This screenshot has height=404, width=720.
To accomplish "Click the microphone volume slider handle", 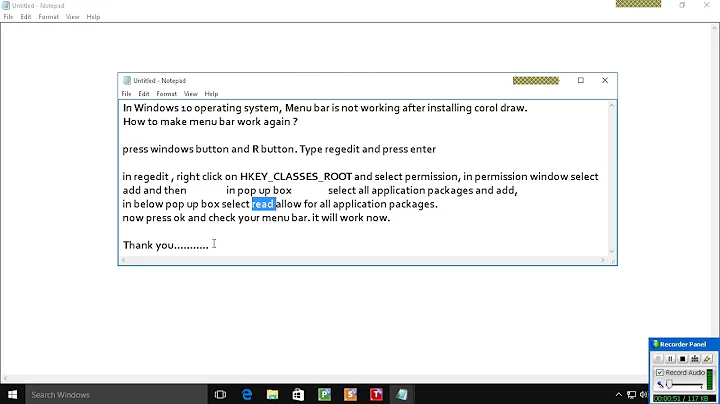I will pos(669,384).
